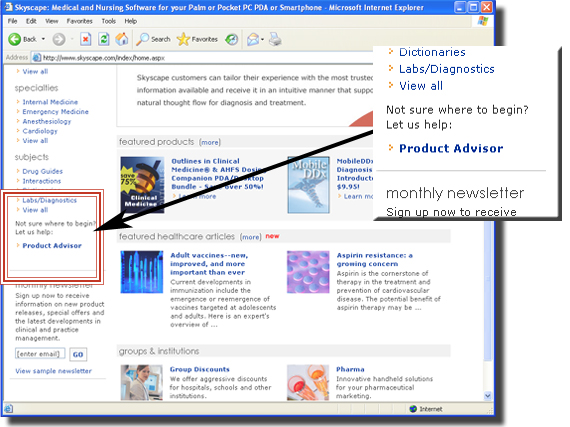
Task: Open the Favorites star button
Action: pyautogui.click(x=197, y=39)
